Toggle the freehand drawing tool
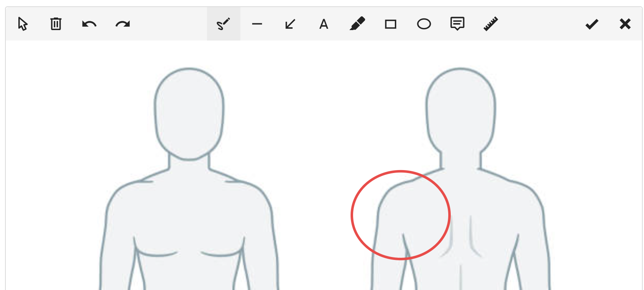This screenshot has height=290, width=644. click(x=224, y=24)
